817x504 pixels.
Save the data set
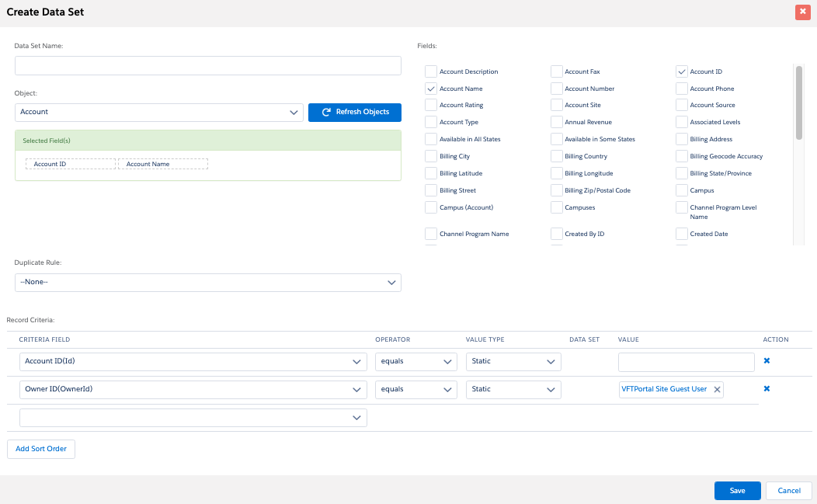(737, 491)
